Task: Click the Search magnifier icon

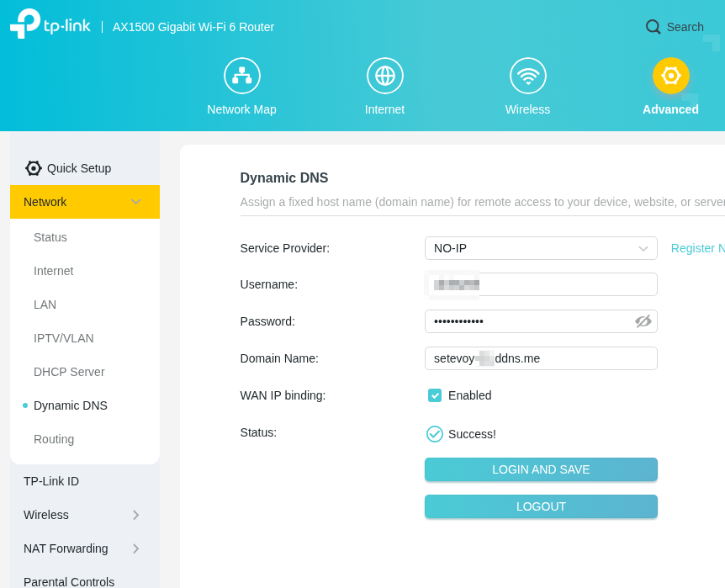Action: pyautogui.click(x=654, y=27)
